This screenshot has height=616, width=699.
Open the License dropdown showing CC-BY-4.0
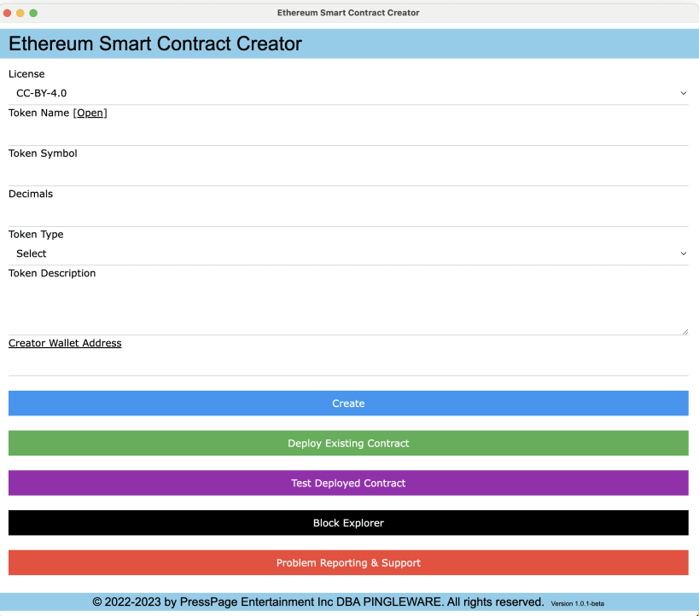pos(348,93)
